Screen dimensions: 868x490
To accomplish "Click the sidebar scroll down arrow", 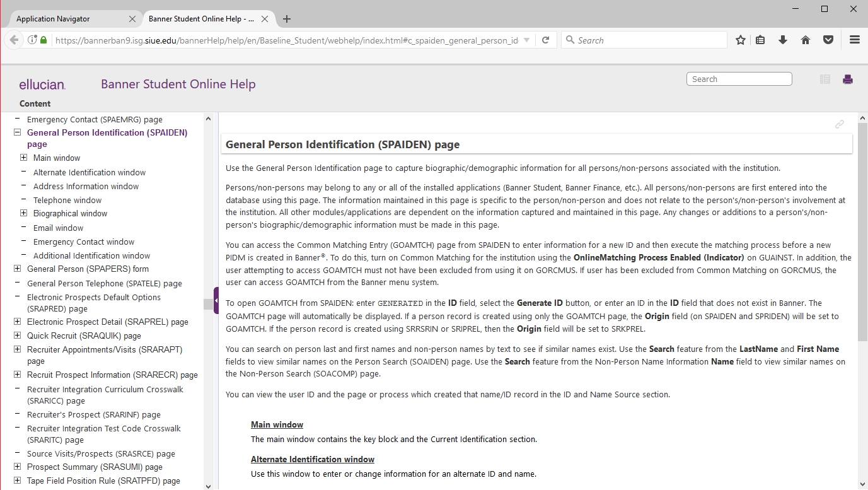I will click(209, 486).
